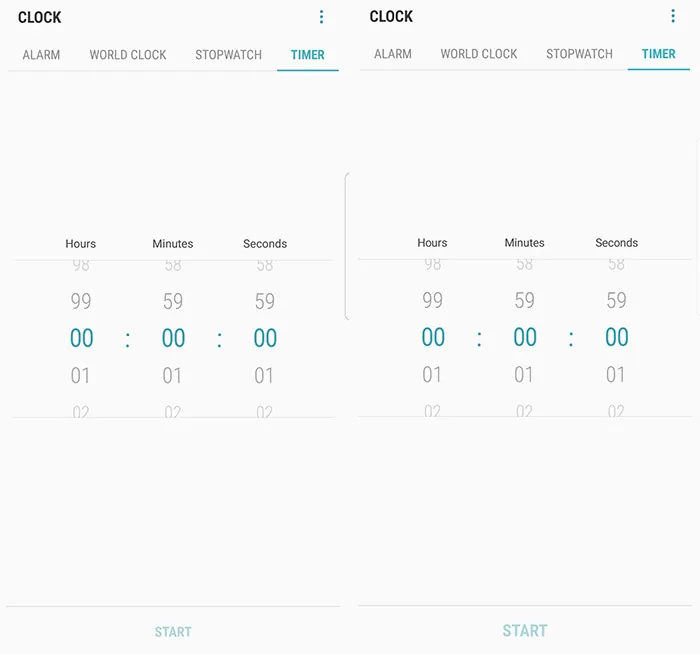The width and height of the screenshot is (700, 654).
Task: Choose 01 in the minutes column on the right screen
Action: [x=525, y=375]
